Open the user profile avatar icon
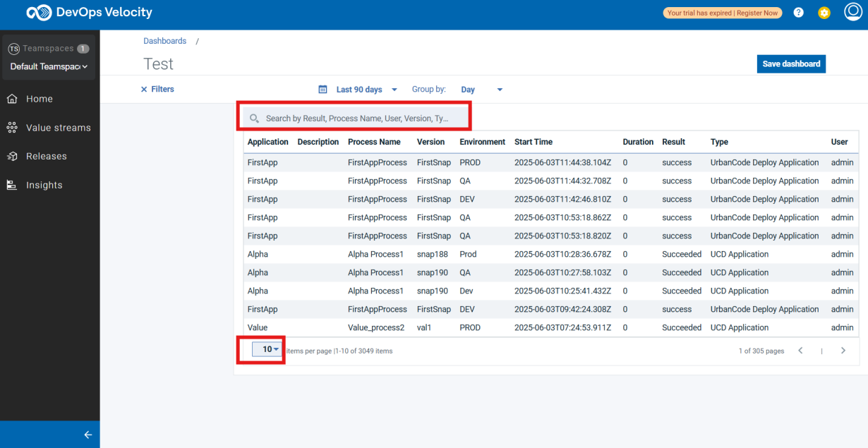 pyautogui.click(x=853, y=12)
